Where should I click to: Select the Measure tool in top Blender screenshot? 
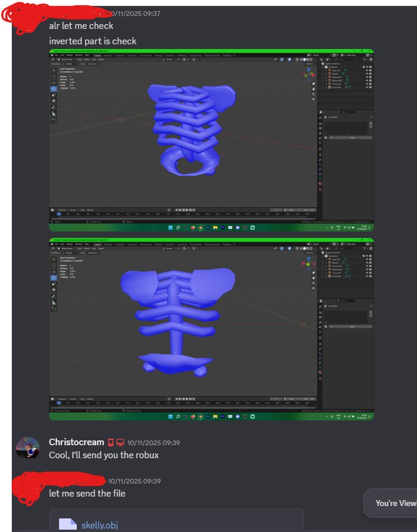54,113
